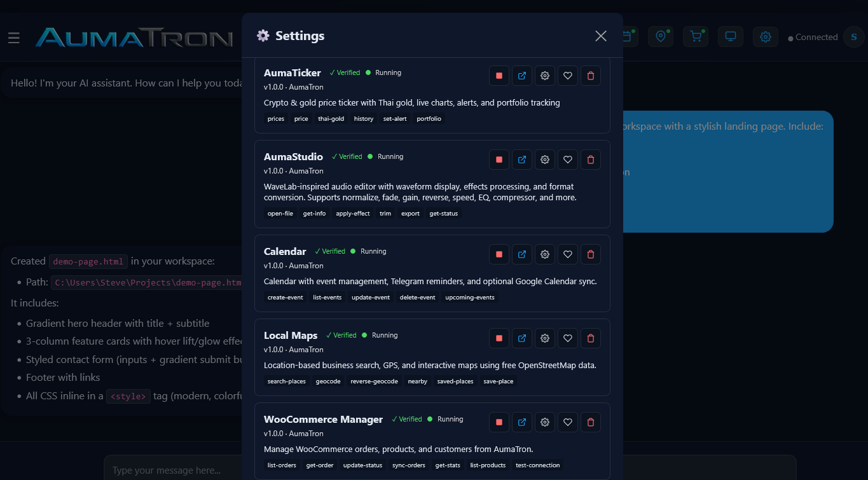Click Local Maps 'nearby' tag

click(x=418, y=381)
